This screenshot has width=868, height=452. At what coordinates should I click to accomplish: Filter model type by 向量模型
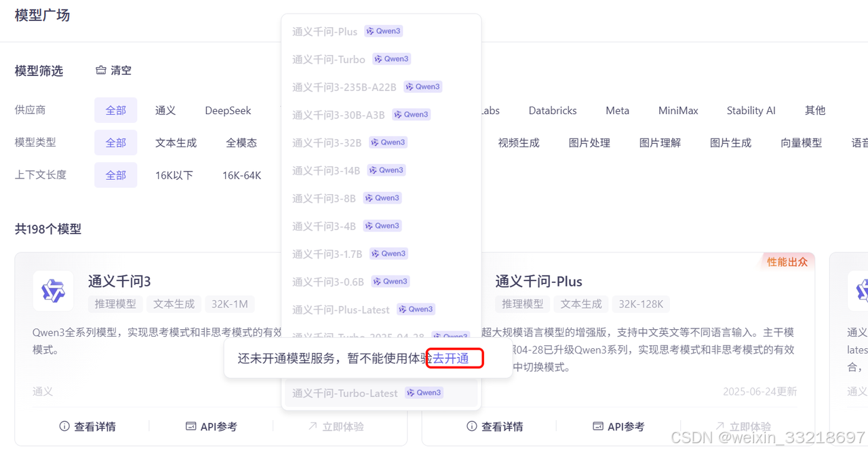click(801, 143)
